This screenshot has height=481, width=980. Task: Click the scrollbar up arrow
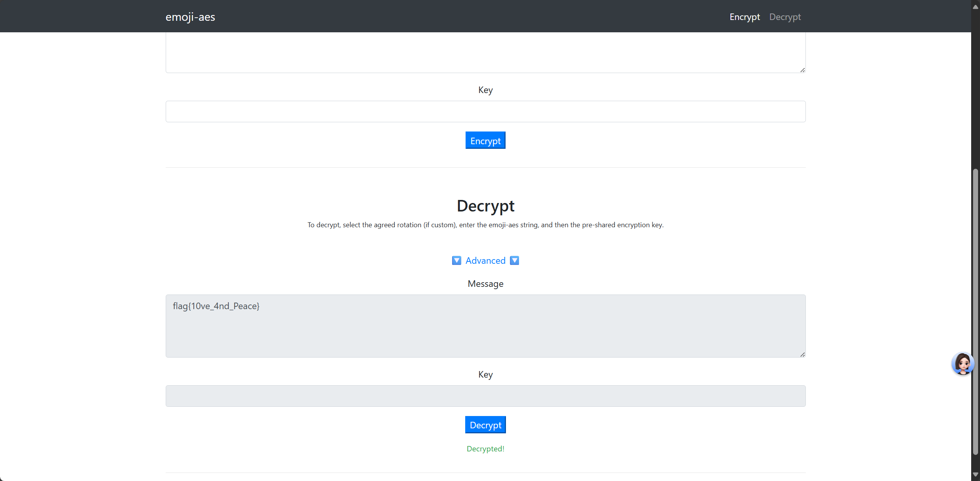(x=975, y=7)
